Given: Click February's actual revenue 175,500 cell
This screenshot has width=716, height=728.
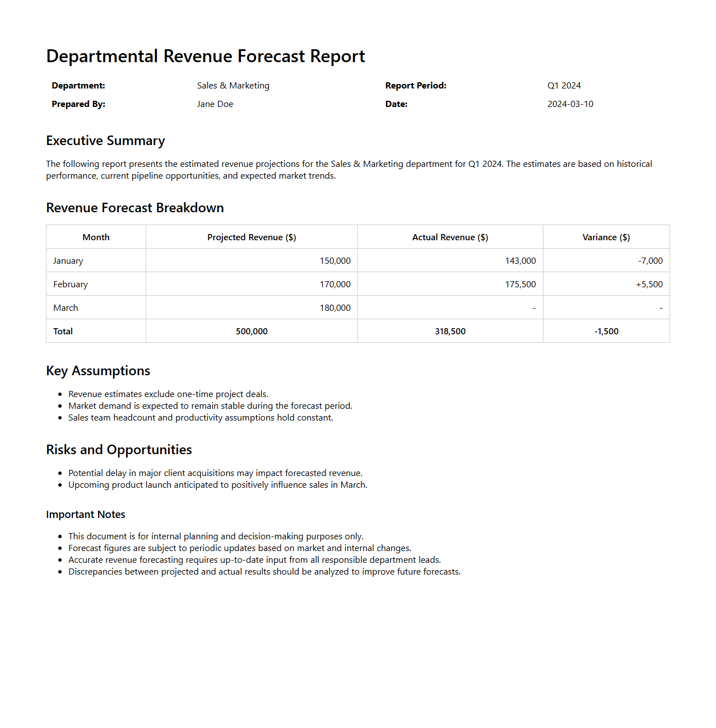Looking at the screenshot, I should coord(520,284).
